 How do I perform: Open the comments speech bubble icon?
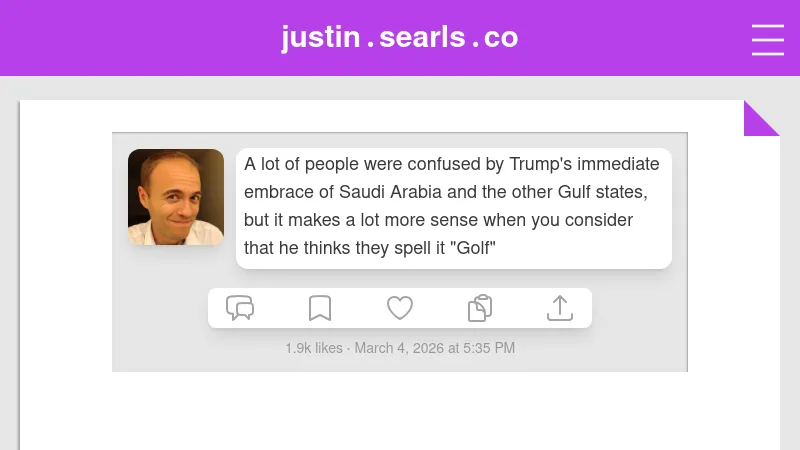[x=240, y=308]
